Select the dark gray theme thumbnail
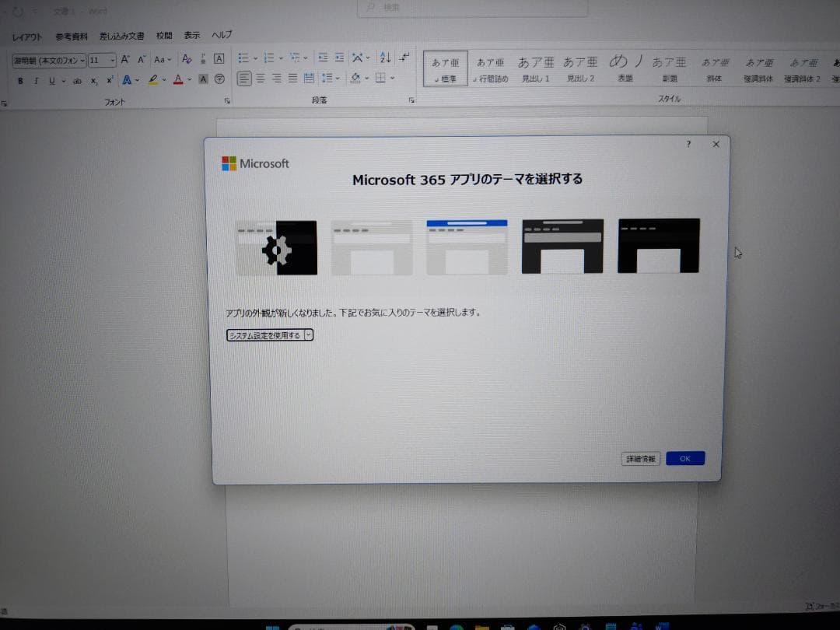The width and height of the screenshot is (840, 630). [x=562, y=247]
